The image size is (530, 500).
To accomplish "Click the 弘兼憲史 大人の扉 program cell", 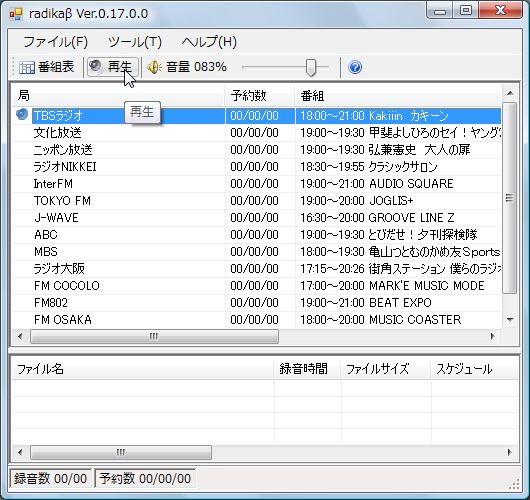I will point(398,150).
